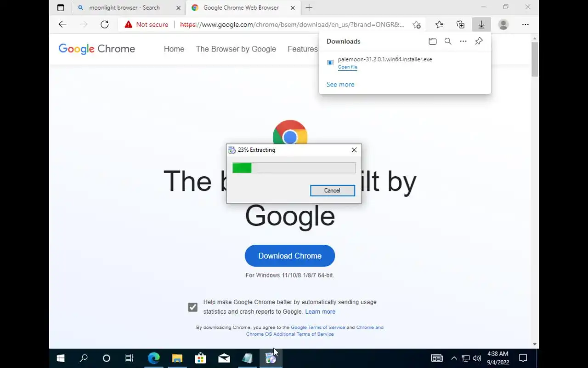Viewport: 588px width, 368px height.
Task: Click the Download Chrome button
Action: click(x=290, y=256)
